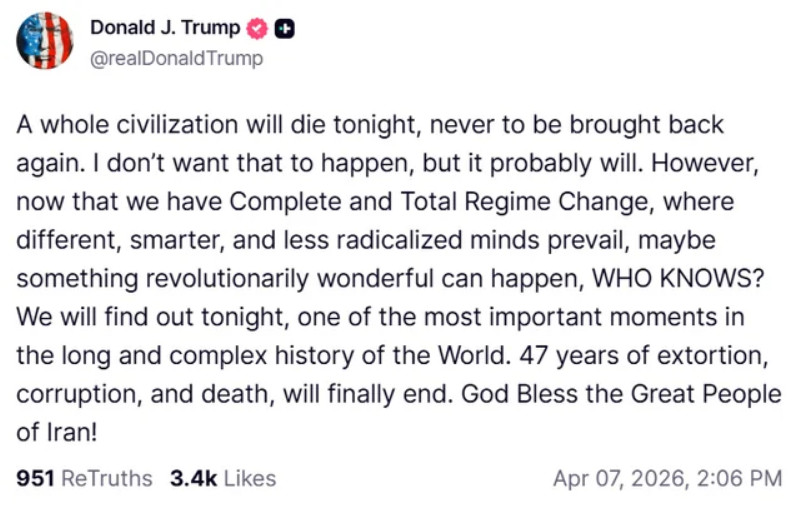Click the ReTruths label

coord(107,478)
